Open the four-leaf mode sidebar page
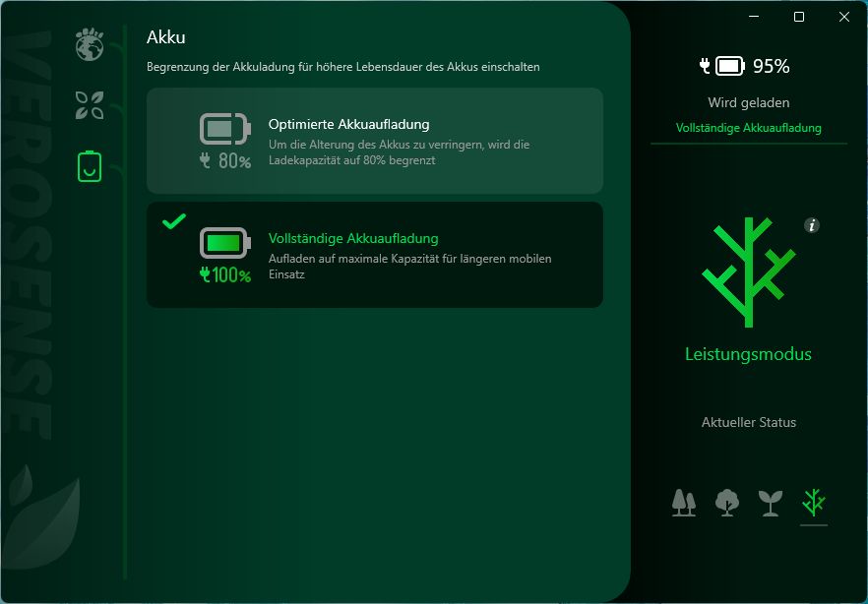The image size is (868, 604). click(x=90, y=105)
